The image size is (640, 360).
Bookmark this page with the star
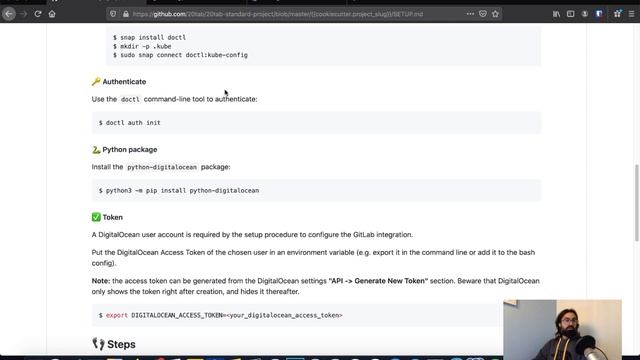pos(495,14)
